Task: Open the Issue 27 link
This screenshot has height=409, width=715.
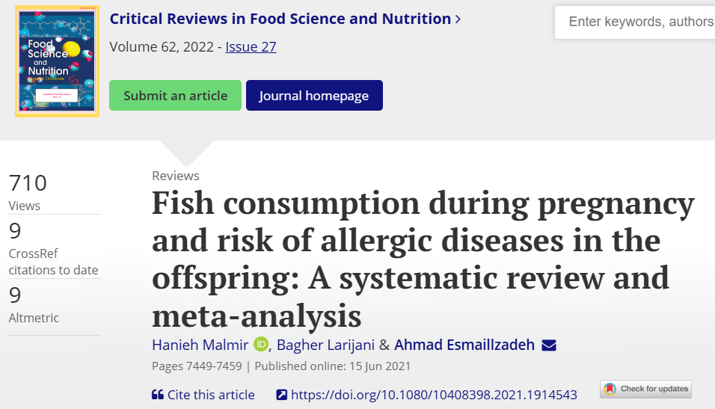Action: point(251,47)
